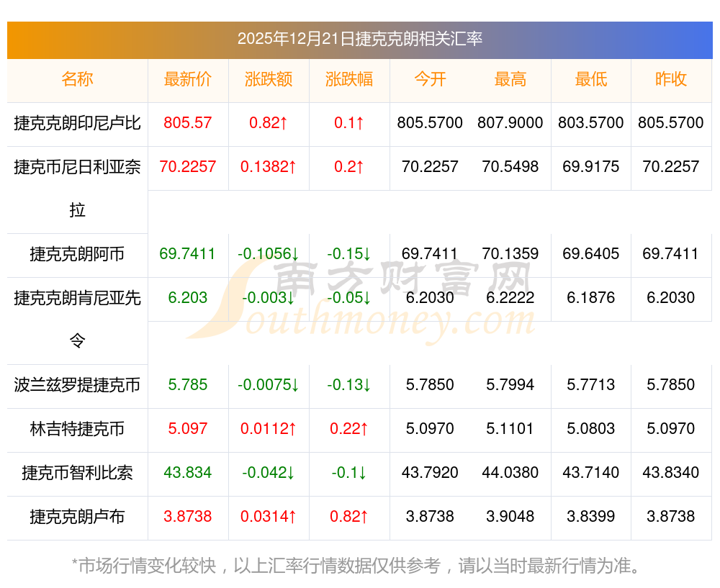Select the 名称 column header

(77, 79)
